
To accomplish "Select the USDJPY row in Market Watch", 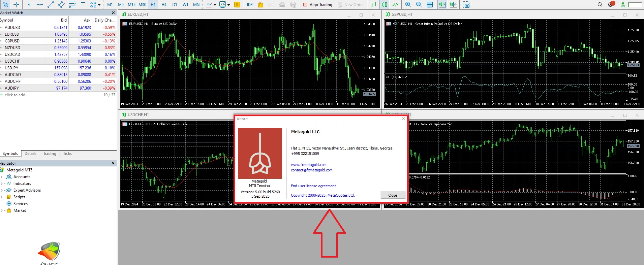I will [12, 68].
